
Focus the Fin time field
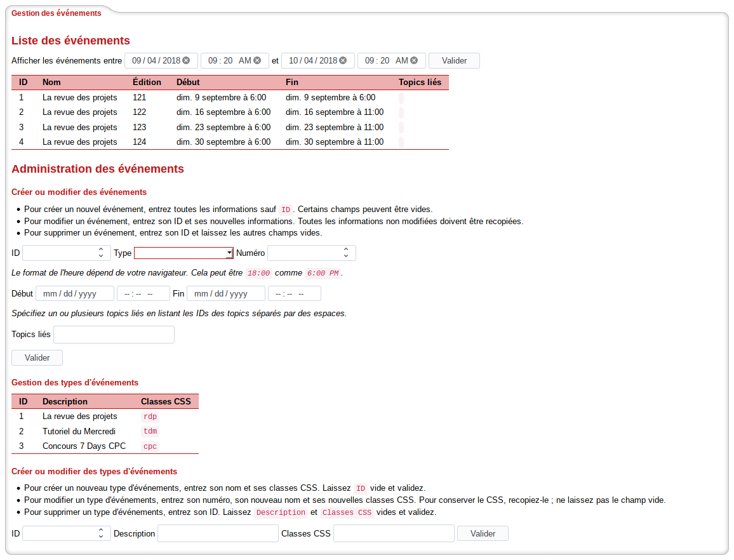tap(295, 293)
